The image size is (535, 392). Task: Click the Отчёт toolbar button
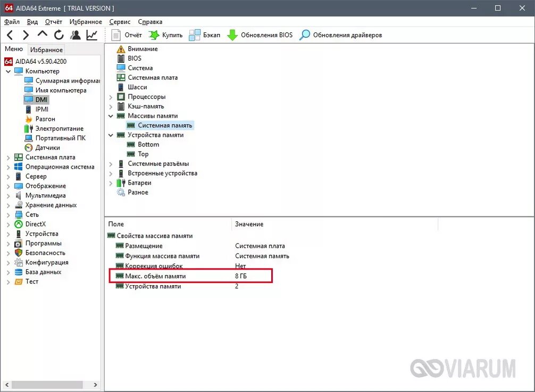pos(127,35)
